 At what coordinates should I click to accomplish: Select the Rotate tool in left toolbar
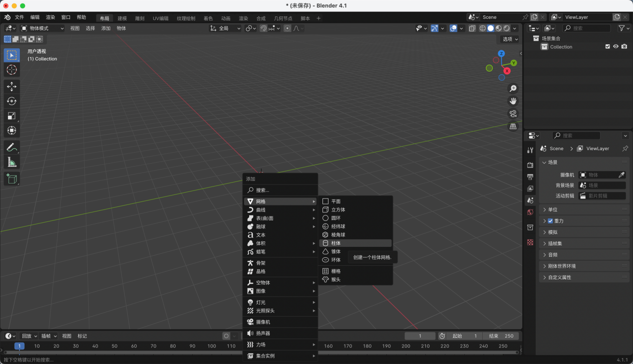click(x=12, y=101)
